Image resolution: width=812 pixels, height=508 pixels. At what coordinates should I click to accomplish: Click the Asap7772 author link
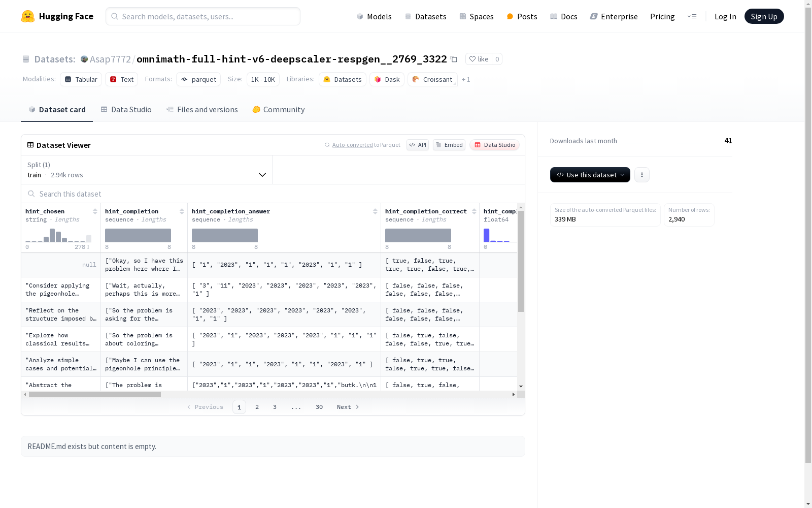(x=110, y=59)
